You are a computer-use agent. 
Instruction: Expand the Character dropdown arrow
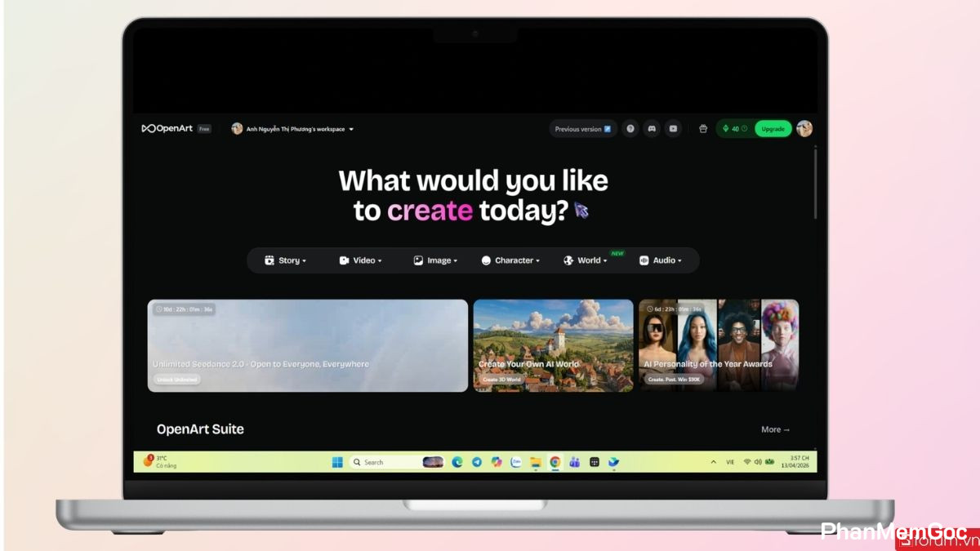tap(538, 261)
